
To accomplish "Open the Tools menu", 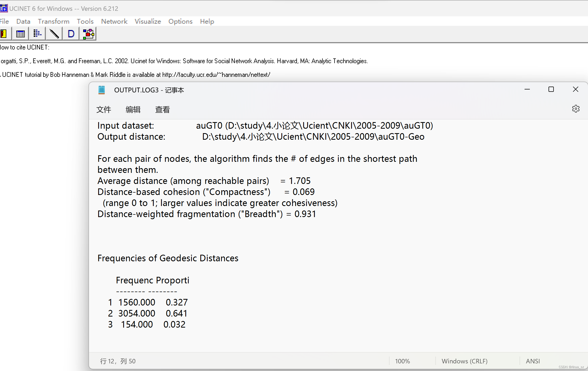I will click(x=85, y=21).
